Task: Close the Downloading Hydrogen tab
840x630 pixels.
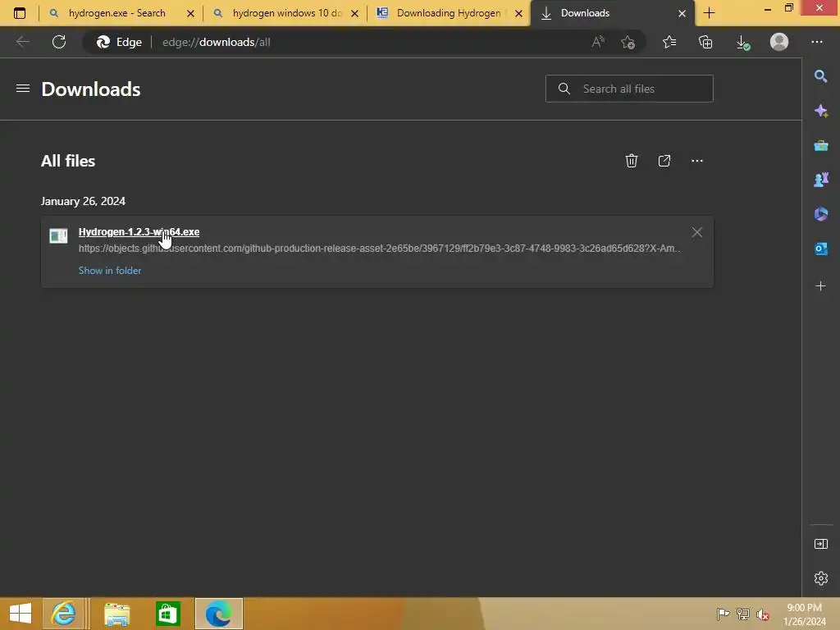Action: point(518,13)
